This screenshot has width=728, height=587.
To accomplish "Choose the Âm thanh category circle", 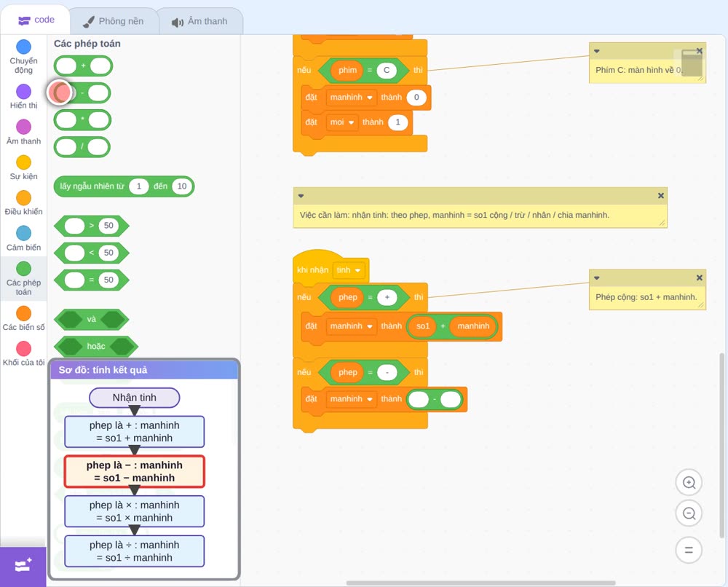I will tap(24, 127).
